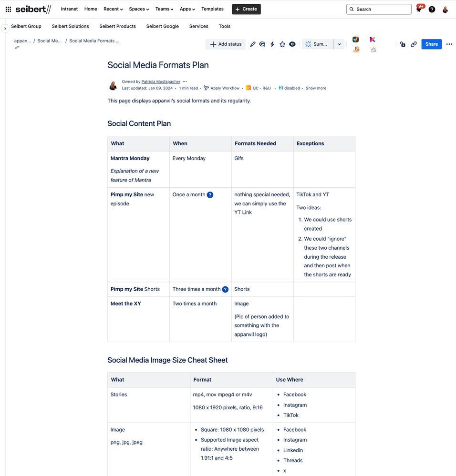This screenshot has width=456, height=476.
Task: Click the Summarize AI button
Action: tap(318, 44)
